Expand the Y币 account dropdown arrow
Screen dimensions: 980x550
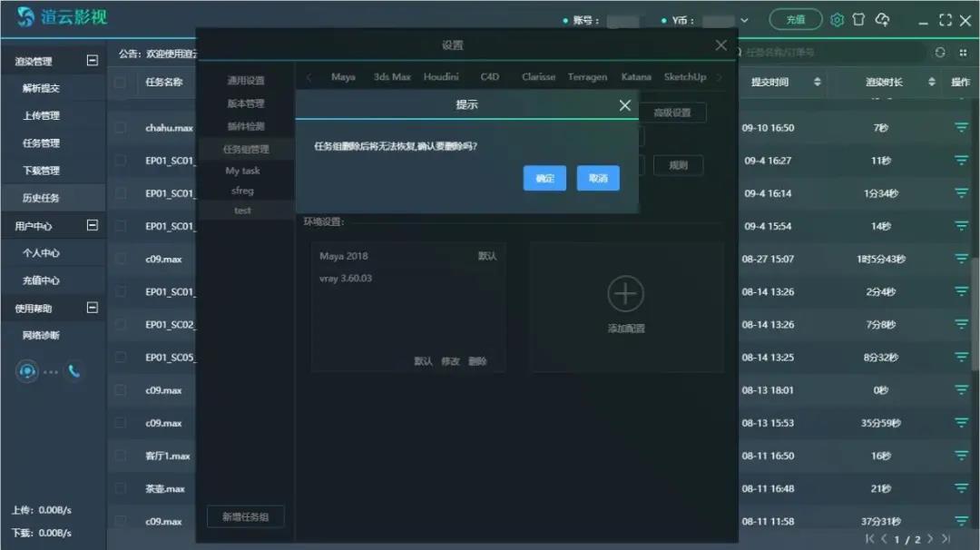(x=745, y=20)
